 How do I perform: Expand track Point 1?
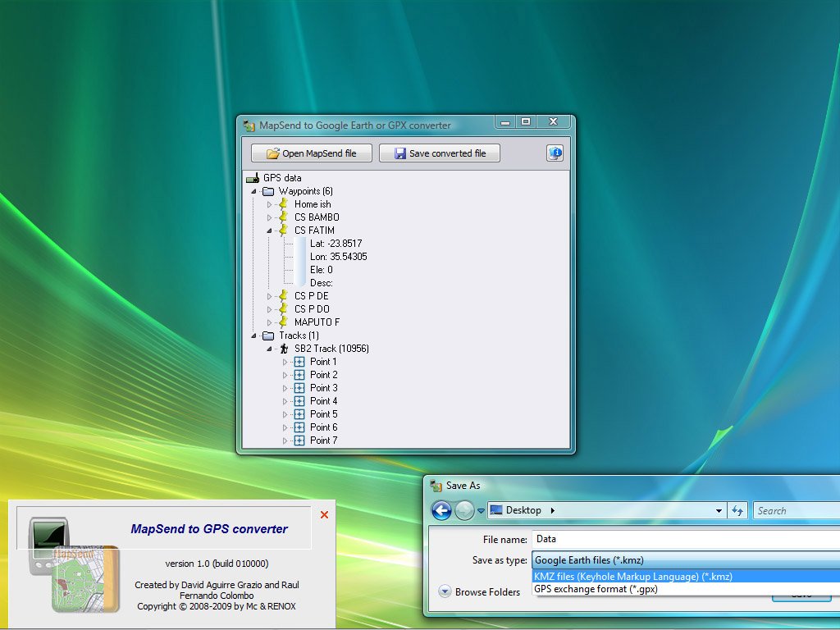pyautogui.click(x=285, y=362)
